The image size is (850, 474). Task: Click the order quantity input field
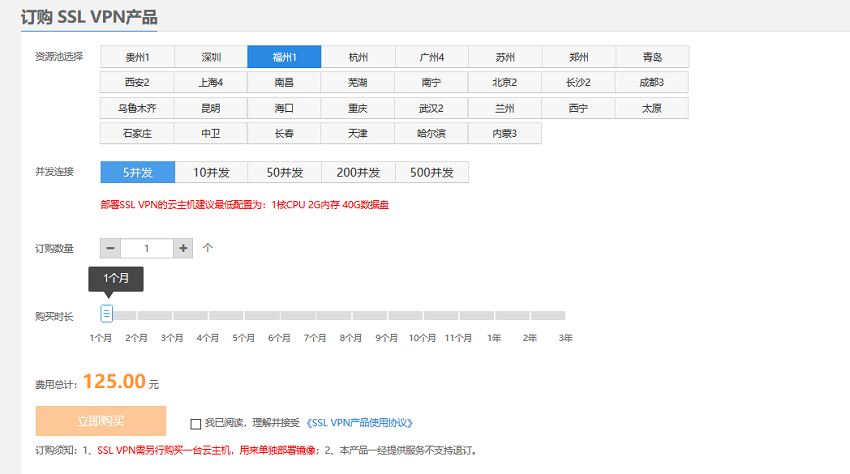click(147, 248)
